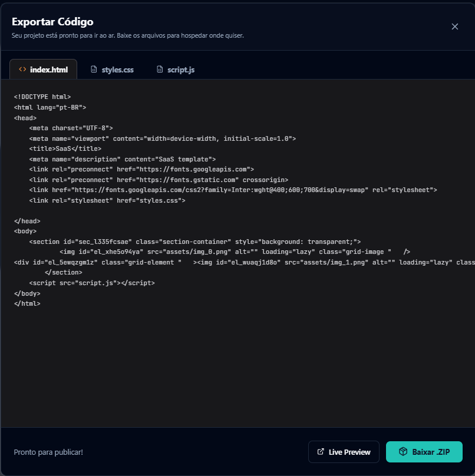Click the "Pronto para publicar!" status text

coord(48,452)
